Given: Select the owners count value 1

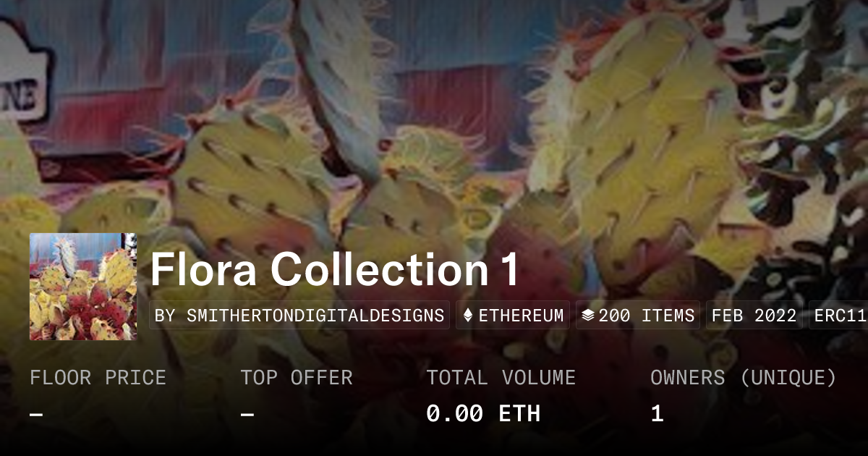Looking at the screenshot, I should click(x=657, y=413).
